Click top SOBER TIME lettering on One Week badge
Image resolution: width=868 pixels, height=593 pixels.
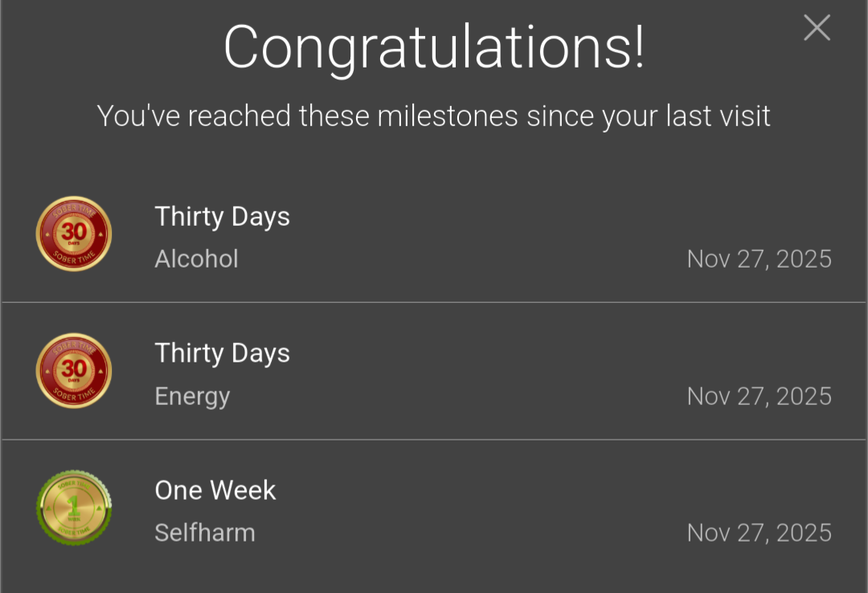[74, 485]
